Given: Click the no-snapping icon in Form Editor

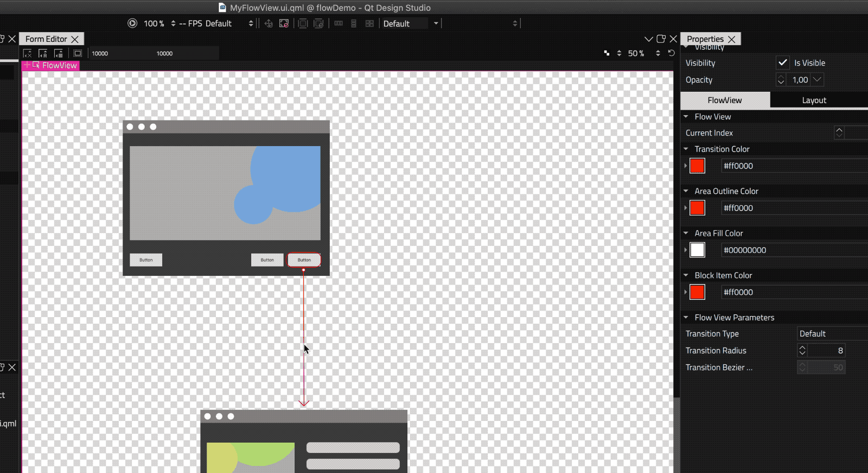Looking at the screenshot, I should click(x=27, y=53).
